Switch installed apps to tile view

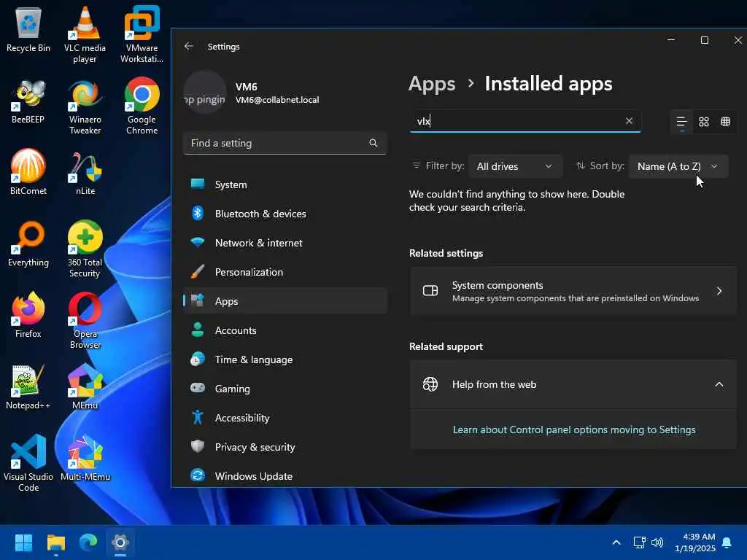(x=725, y=122)
